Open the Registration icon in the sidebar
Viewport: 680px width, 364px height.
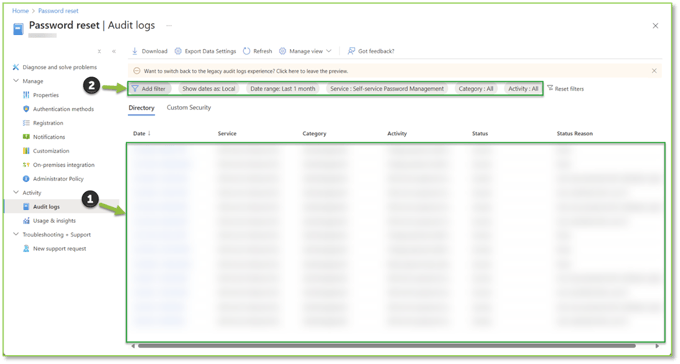tap(26, 123)
